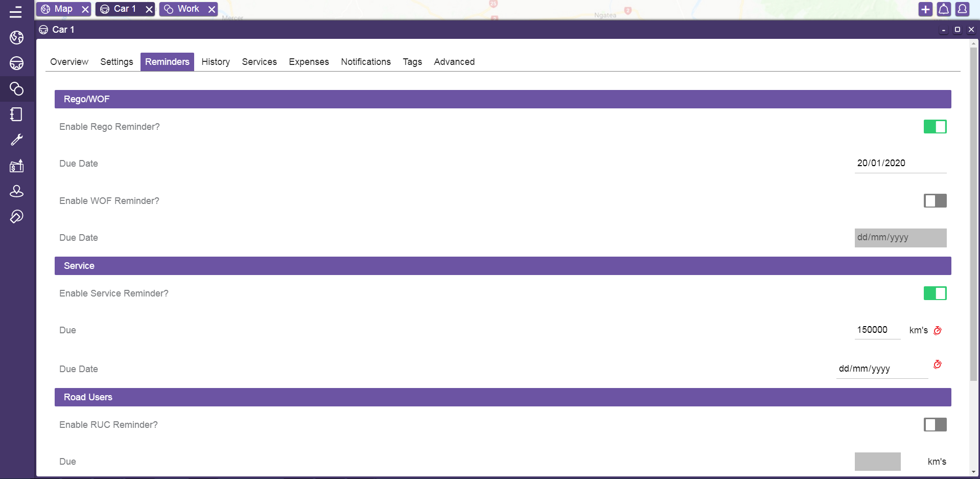Screen dimensions: 980x479
Task: Open the notifications bell icon
Action: pyautogui.click(x=944, y=9)
